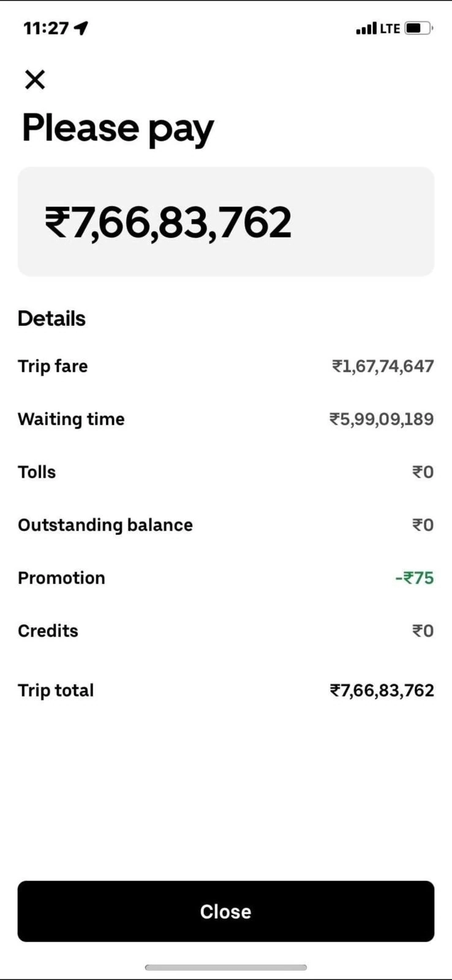This screenshot has width=452, height=980.
Task: Tap the LTE network indicator
Action: tap(390, 29)
